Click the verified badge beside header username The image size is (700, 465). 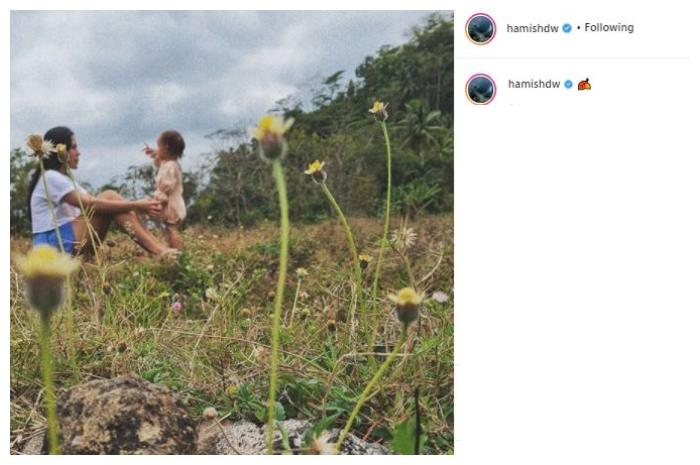(x=567, y=28)
